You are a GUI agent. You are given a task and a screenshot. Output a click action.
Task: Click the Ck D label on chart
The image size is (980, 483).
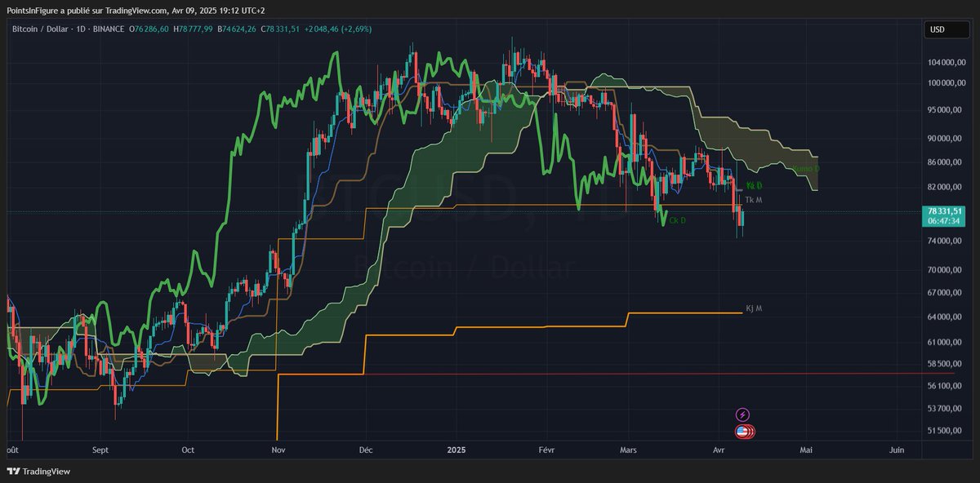coord(678,220)
